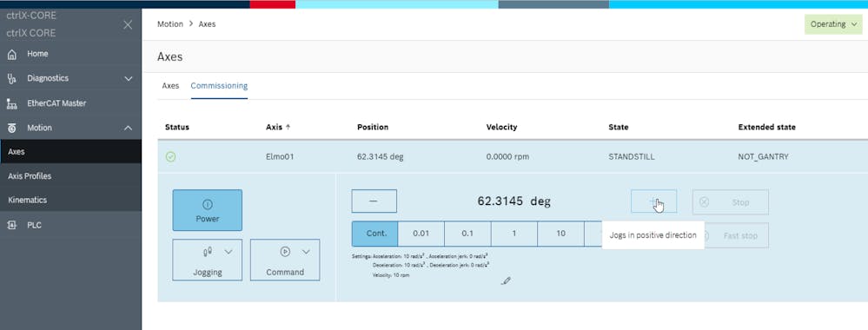The width and height of the screenshot is (868, 330).
Task: Click the Velocity column header
Action: [501, 127]
